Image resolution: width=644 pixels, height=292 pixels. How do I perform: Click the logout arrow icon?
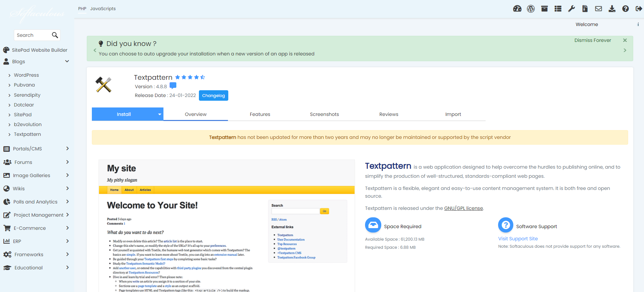639,9
